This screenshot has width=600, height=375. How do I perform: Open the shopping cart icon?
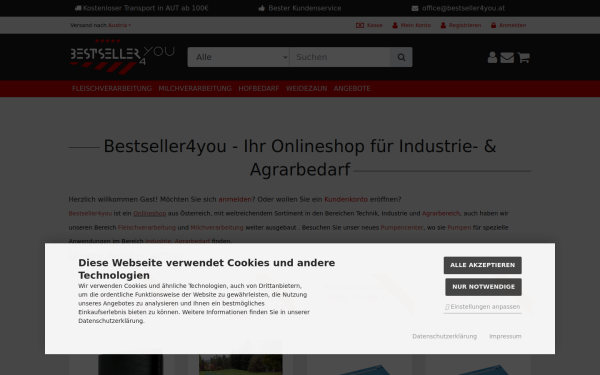click(523, 57)
